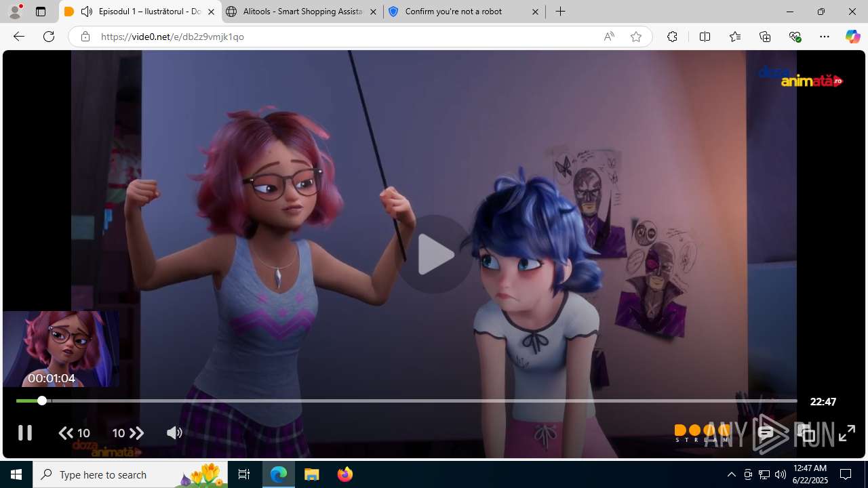Switch to Alitools Smart Shopping tab
Image resolution: width=868 pixels, height=488 pixels.
pyautogui.click(x=302, y=12)
